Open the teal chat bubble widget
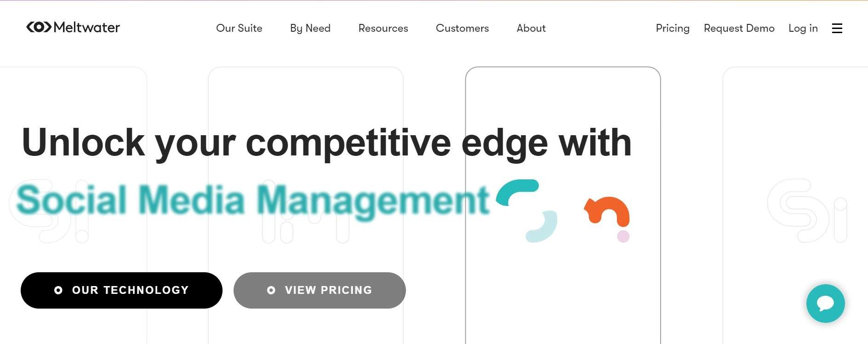 tap(825, 304)
